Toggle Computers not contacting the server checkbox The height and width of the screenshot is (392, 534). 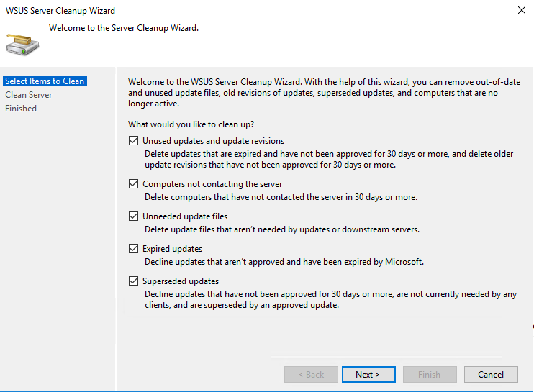point(134,184)
